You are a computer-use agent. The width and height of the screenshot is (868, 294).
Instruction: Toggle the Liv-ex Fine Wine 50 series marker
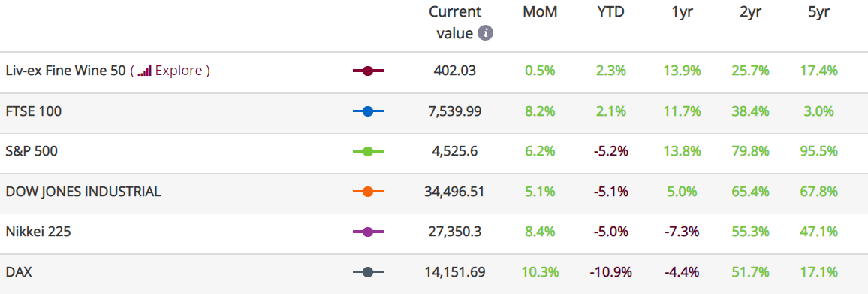(368, 71)
